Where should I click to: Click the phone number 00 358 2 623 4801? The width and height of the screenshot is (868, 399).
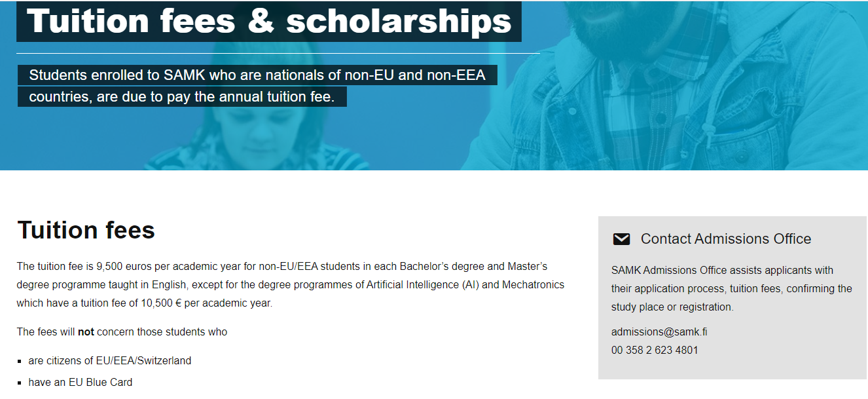(655, 350)
